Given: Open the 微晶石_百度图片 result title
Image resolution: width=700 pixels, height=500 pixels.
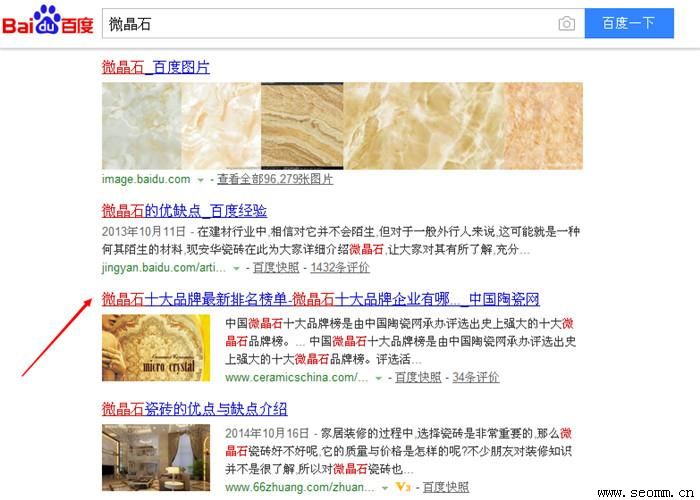Looking at the screenshot, I should [x=156, y=67].
